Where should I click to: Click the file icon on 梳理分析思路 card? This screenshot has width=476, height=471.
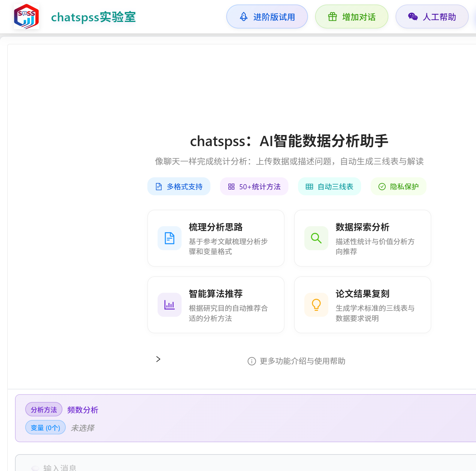point(170,238)
